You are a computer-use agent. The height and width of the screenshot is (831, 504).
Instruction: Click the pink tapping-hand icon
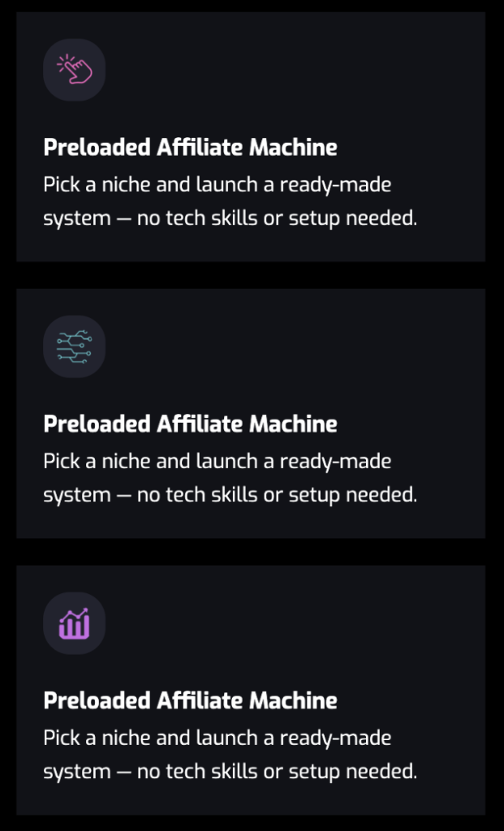click(74, 70)
